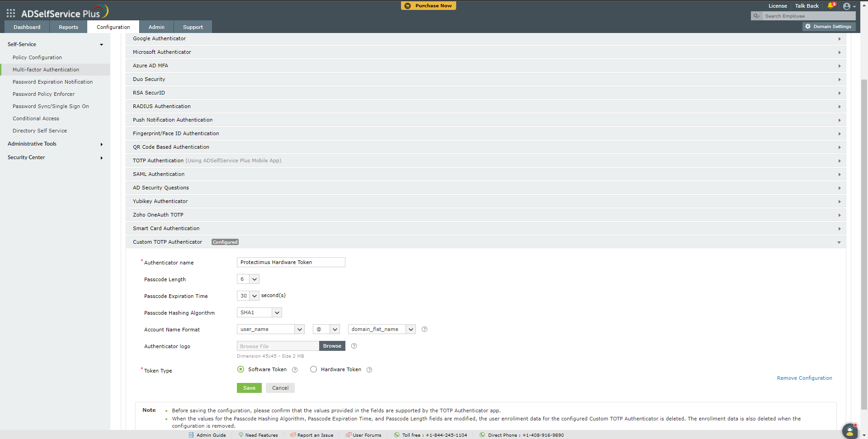The image size is (868, 439).
Task: Click the License link
Action: click(x=778, y=6)
